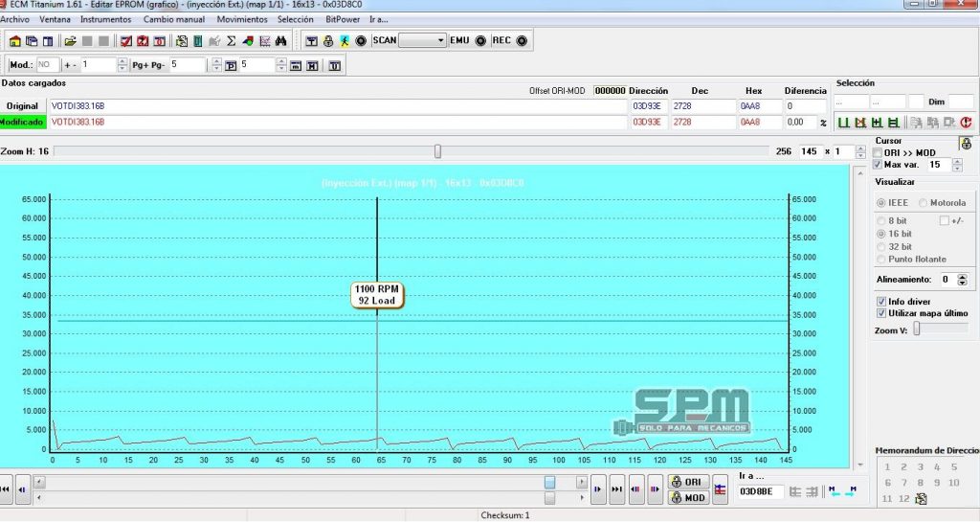The height and width of the screenshot is (522, 980).
Task: Click the file compare icon left of green book
Action: (181, 40)
